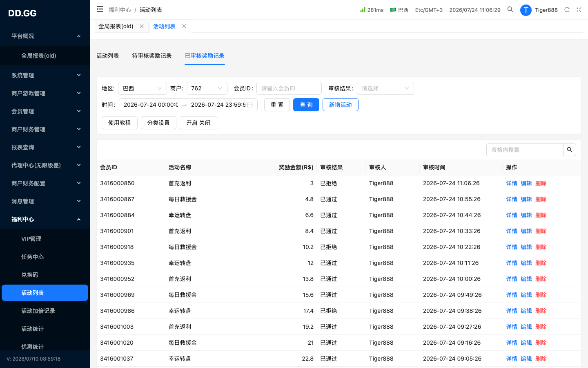
Task: Expand the 商户游戏管理 sidebar group
Action: (x=45, y=93)
